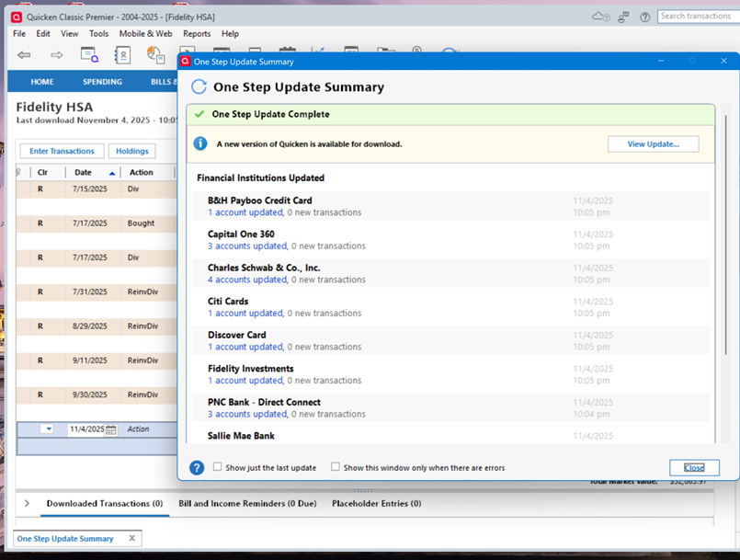
Task: Click the refresh icon beside One Step Update Summary
Action: click(x=199, y=86)
